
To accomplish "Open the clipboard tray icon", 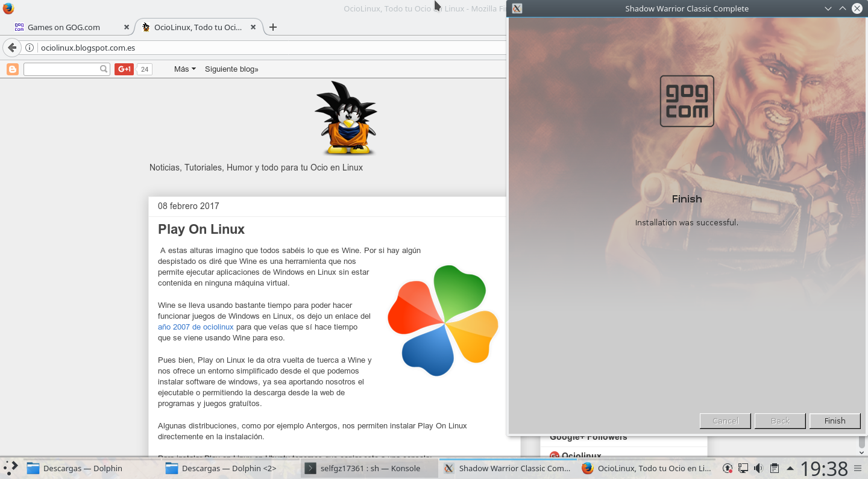I will tap(775, 468).
